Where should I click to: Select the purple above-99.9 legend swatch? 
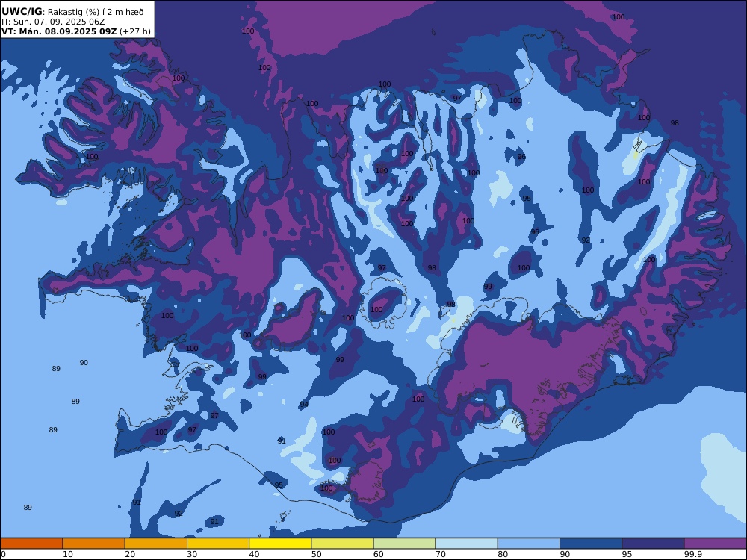pos(715,544)
